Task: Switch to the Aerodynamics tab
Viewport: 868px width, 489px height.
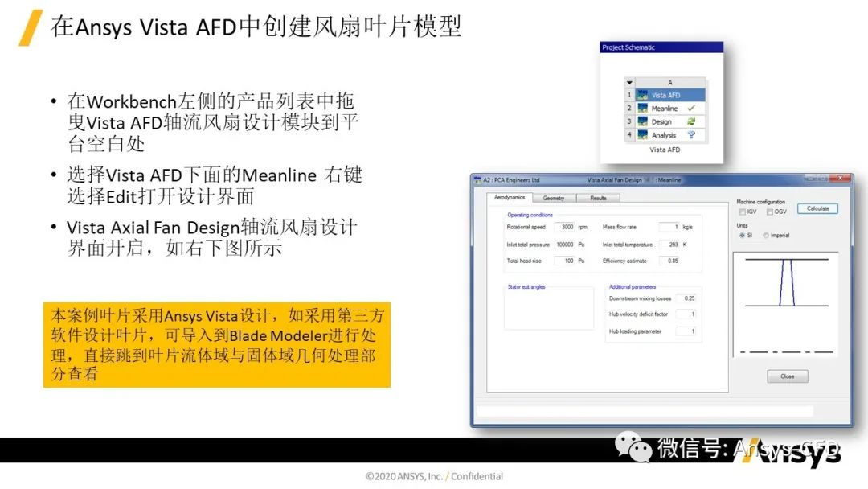Action: click(510, 198)
